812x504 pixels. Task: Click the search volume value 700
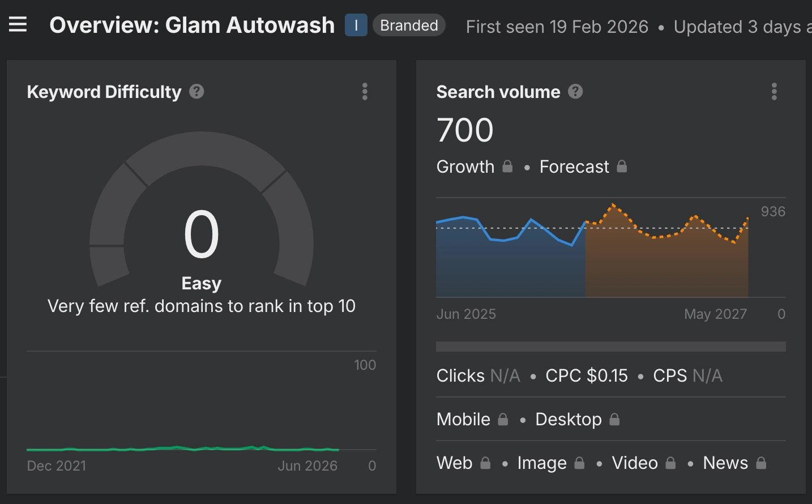[465, 130]
